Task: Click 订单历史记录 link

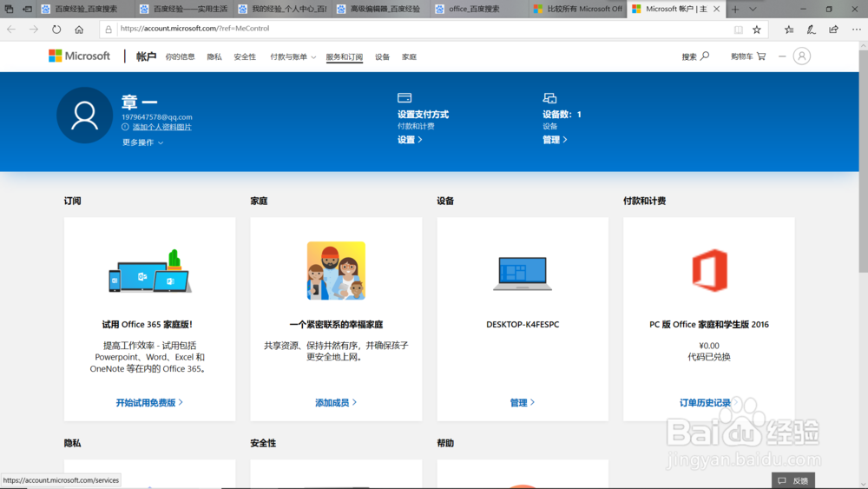Action: (707, 403)
